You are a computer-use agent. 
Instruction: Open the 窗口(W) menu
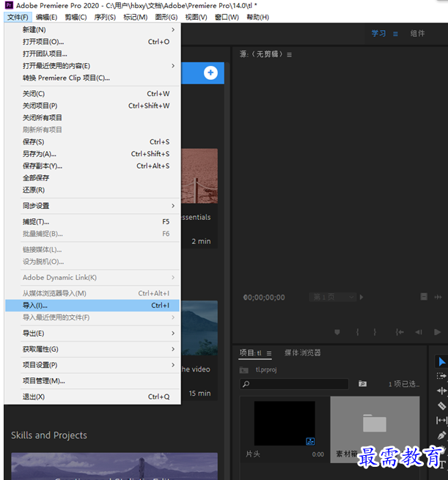coord(227,17)
